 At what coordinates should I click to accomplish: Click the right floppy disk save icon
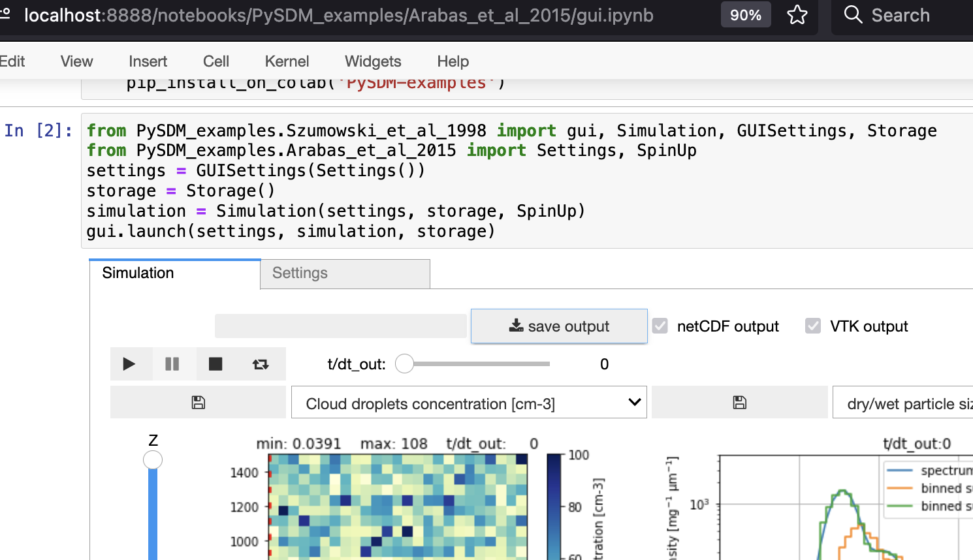coord(739,402)
